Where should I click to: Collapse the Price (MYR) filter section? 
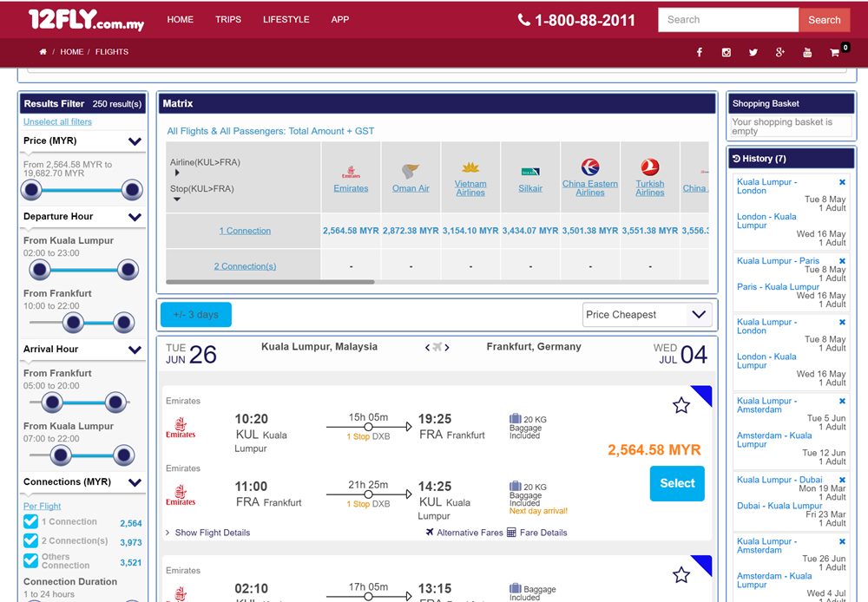(135, 141)
